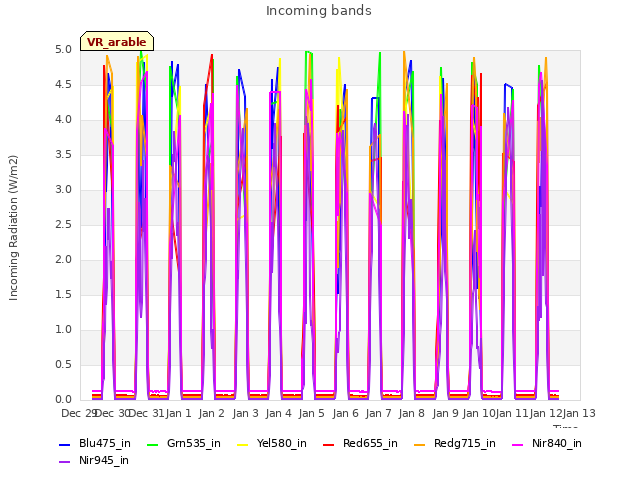Screen dimensions: 640x480
Task: Click the 1.5 y-axis tick label
Action: tap(63, 295)
